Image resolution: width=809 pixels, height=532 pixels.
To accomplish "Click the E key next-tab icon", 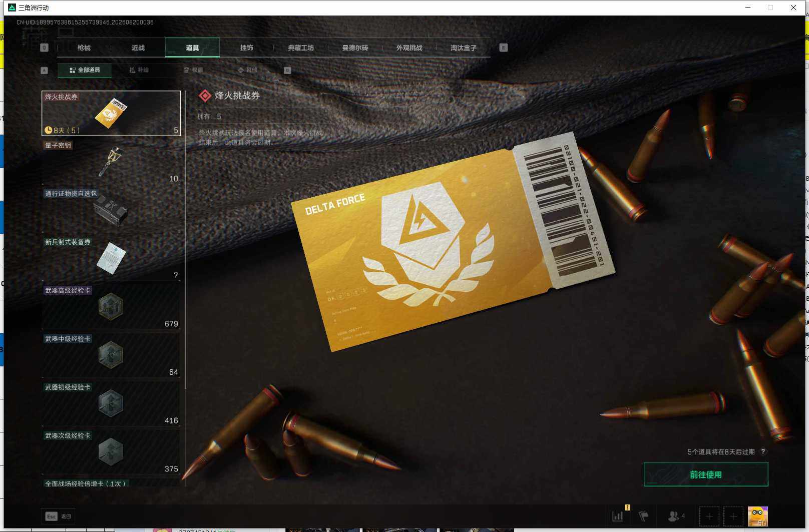I will pyautogui.click(x=504, y=48).
